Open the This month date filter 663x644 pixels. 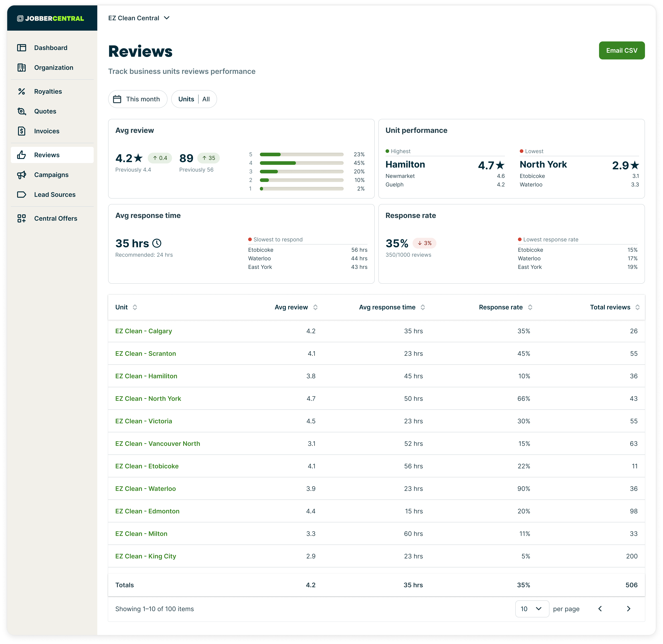(x=137, y=99)
